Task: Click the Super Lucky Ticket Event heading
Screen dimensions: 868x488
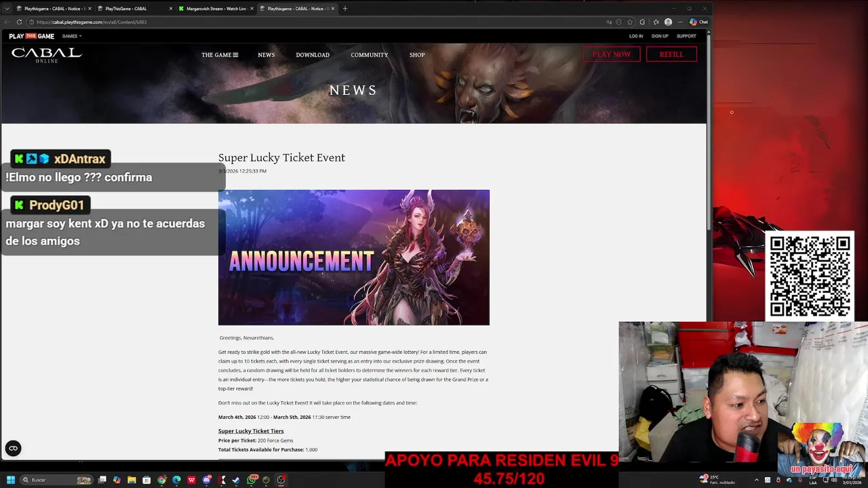Action: point(281,157)
